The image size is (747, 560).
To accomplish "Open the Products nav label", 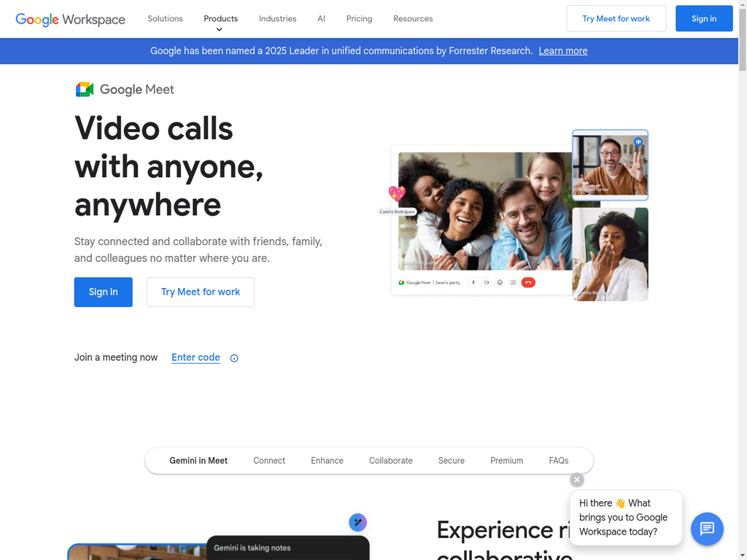I will coord(220,18).
